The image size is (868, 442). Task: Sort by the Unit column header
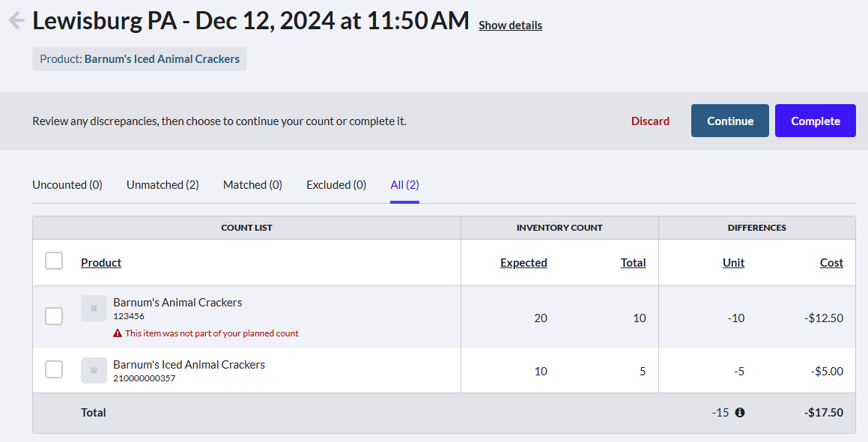(x=733, y=263)
